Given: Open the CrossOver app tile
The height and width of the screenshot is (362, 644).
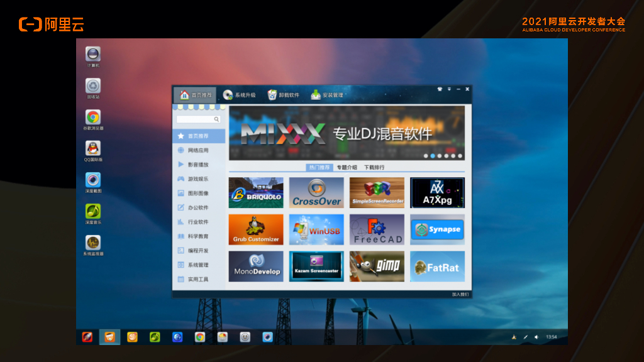Looking at the screenshot, I should [x=316, y=192].
